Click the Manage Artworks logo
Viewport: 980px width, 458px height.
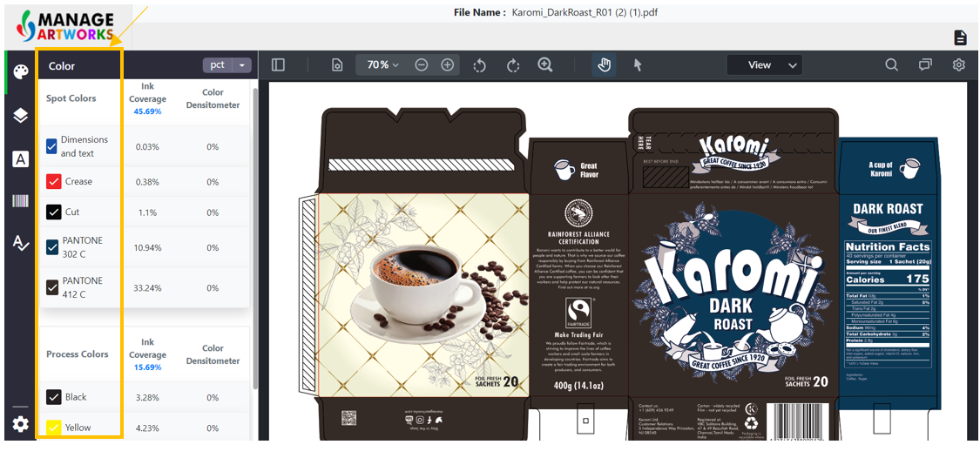point(67,27)
